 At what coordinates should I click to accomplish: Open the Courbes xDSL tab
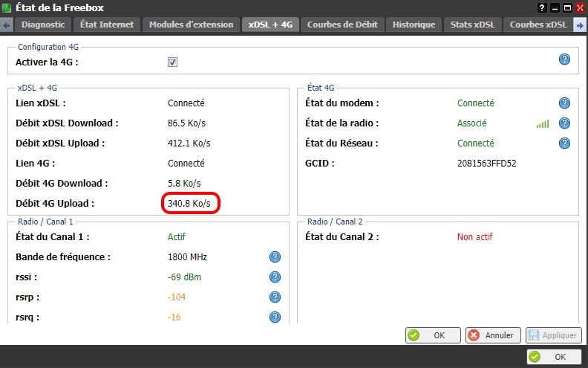point(538,25)
